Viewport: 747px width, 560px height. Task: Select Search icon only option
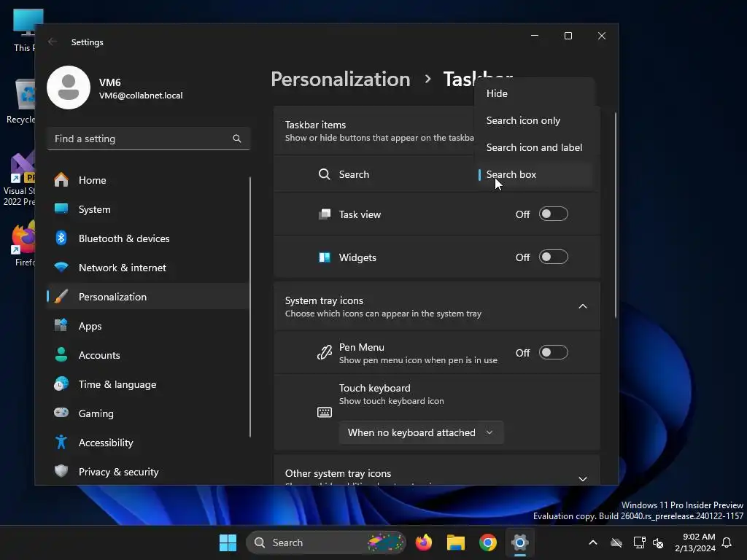(x=535, y=120)
